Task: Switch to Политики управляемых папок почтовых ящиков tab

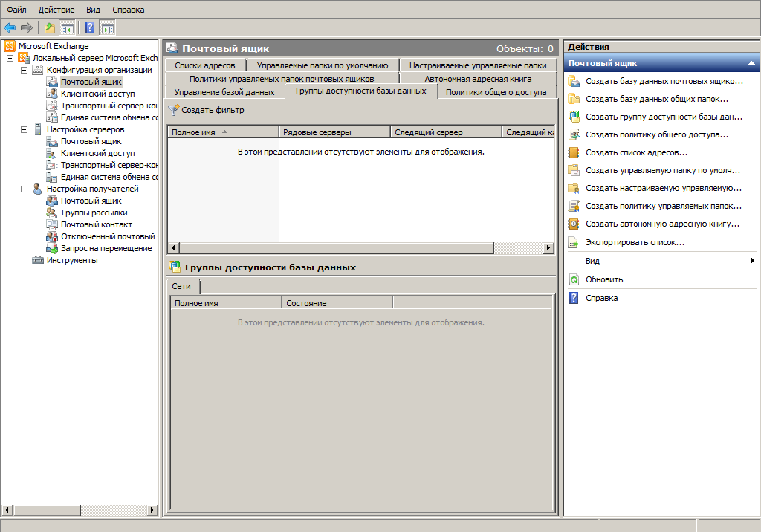Action: [x=282, y=79]
